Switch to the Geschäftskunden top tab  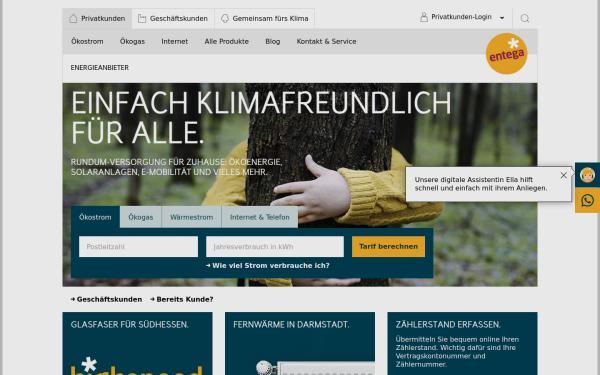coord(173,18)
